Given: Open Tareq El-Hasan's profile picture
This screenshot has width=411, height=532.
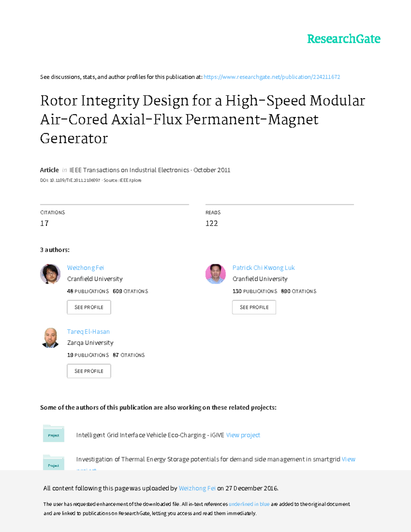Looking at the screenshot, I should (50, 338).
